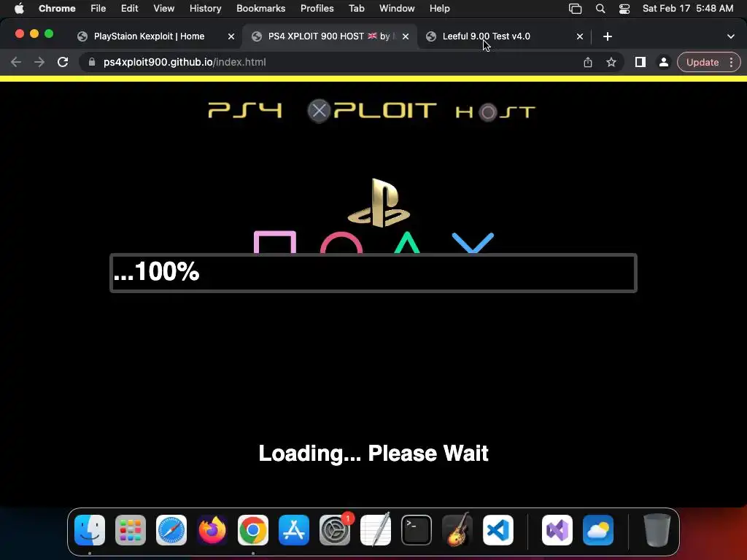Viewport: 747px width, 560px height.
Task: Open the Apple menu
Action: pos(19,8)
